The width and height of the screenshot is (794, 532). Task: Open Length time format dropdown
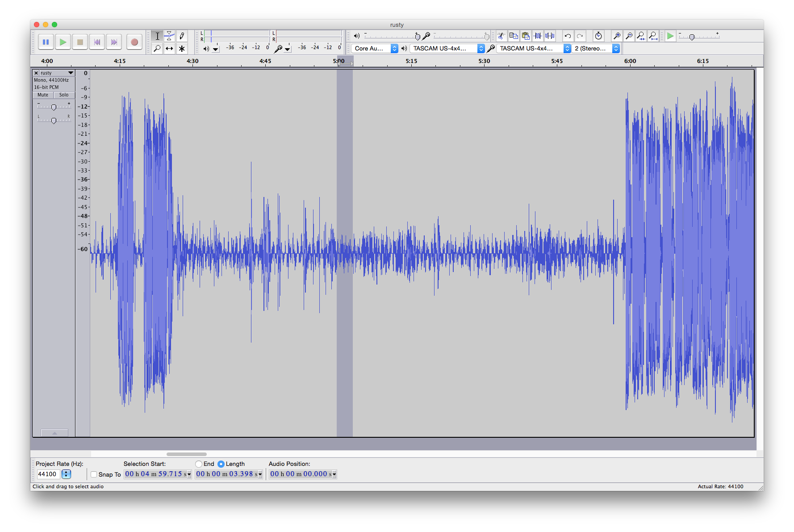pyautogui.click(x=260, y=474)
